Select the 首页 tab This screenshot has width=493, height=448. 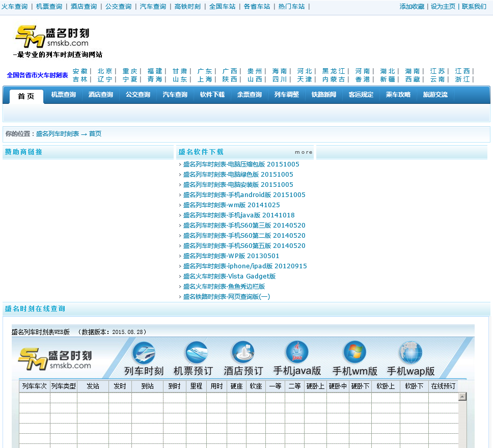point(26,96)
